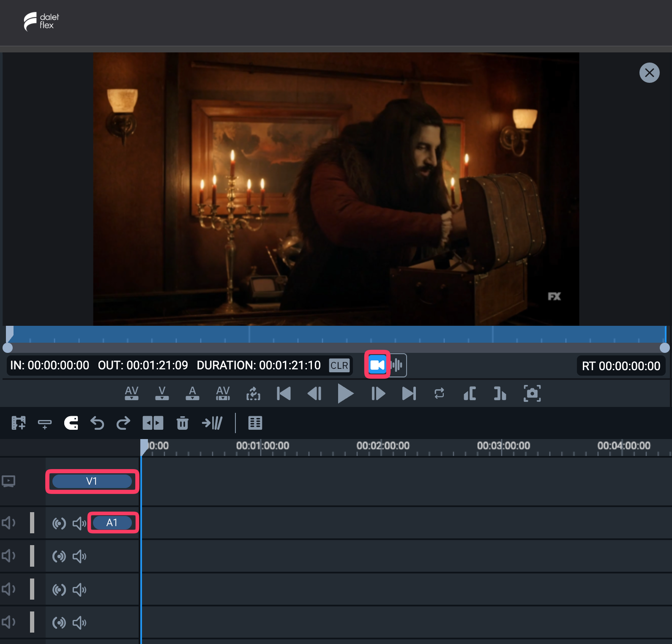
Task: Select the A1 audio track button
Action: pos(112,523)
